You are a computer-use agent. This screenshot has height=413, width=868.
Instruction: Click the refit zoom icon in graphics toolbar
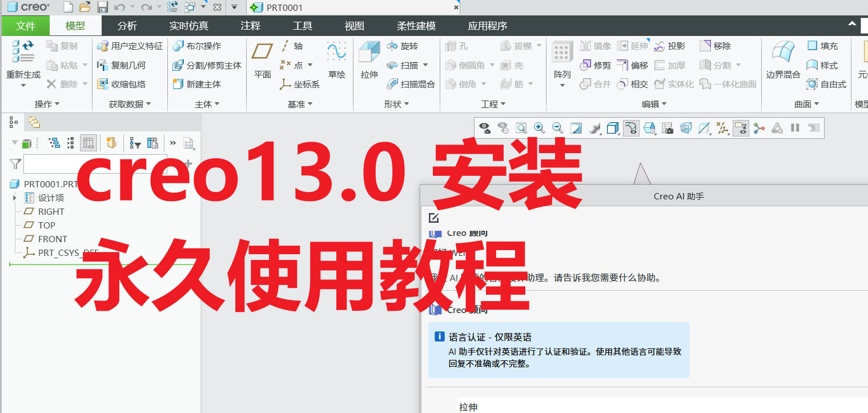521,128
